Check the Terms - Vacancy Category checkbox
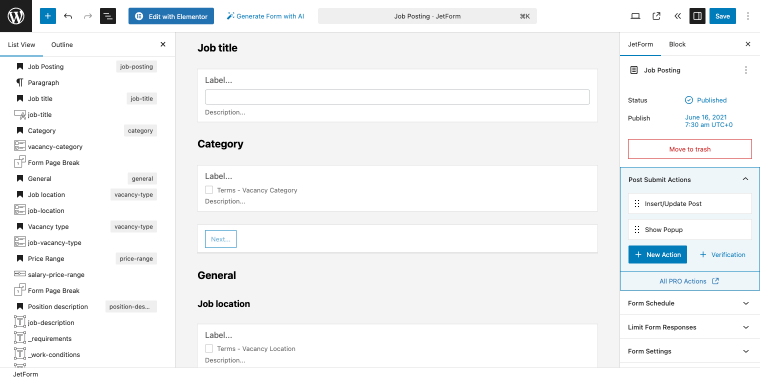 click(x=209, y=190)
